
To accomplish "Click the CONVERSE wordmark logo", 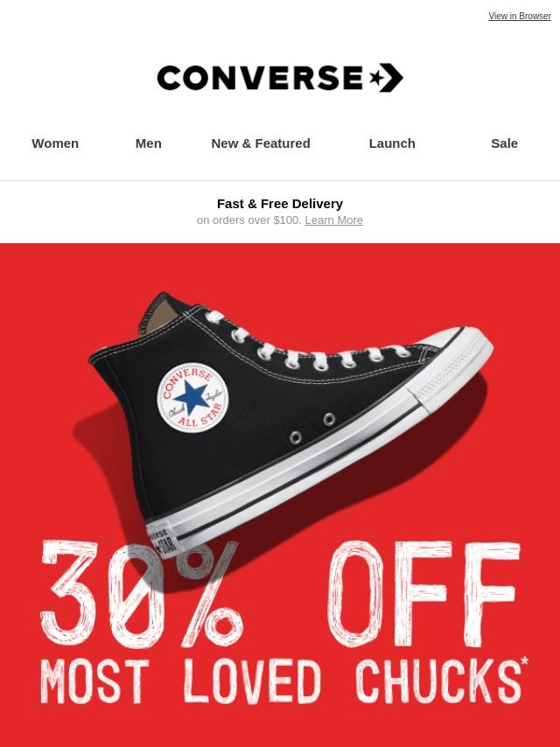I will [x=260, y=78].
